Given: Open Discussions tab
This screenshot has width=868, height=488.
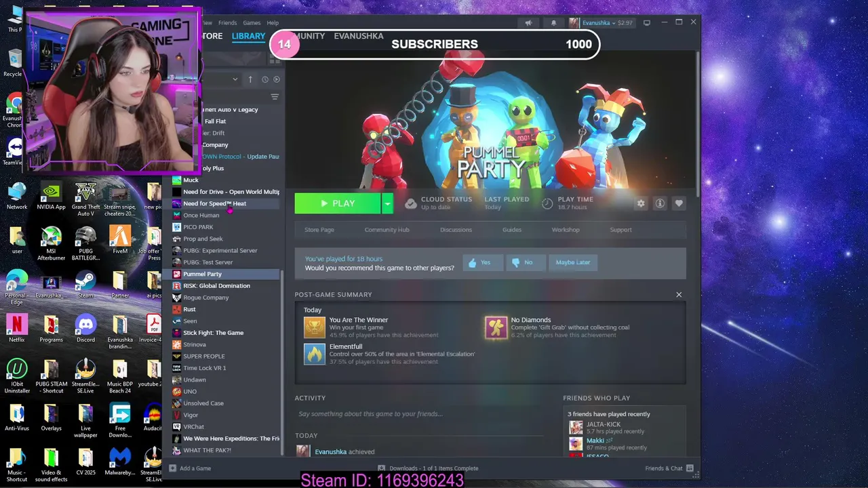Looking at the screenshot, I should click(456, 230).
